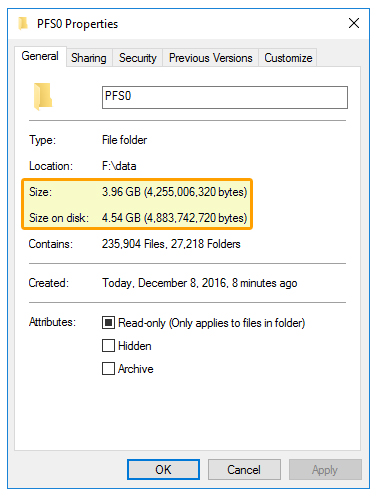Click the Cancel button
376x496 pixels.
click(244, 470)
